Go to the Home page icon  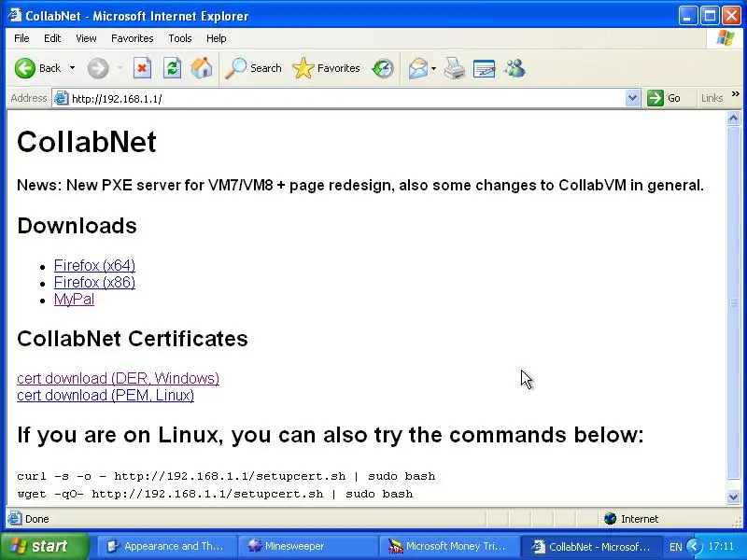pos(202,68)
